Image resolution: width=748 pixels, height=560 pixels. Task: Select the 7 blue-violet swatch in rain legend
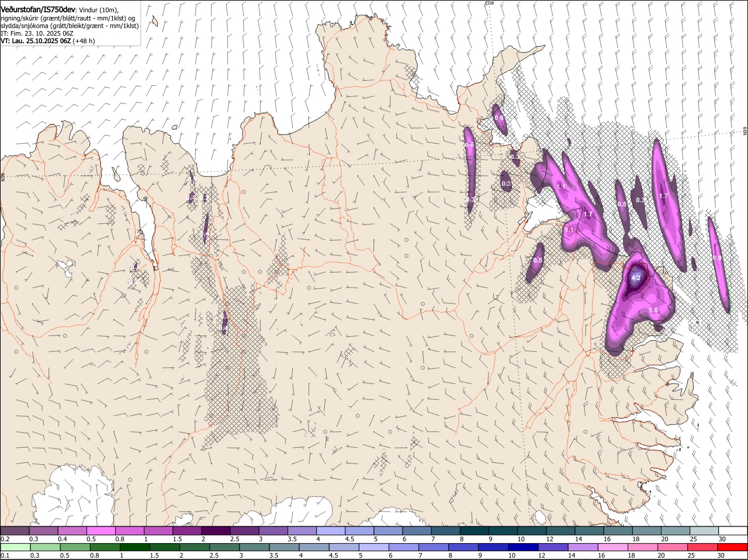pyautogui.click(x=434, y=547)
